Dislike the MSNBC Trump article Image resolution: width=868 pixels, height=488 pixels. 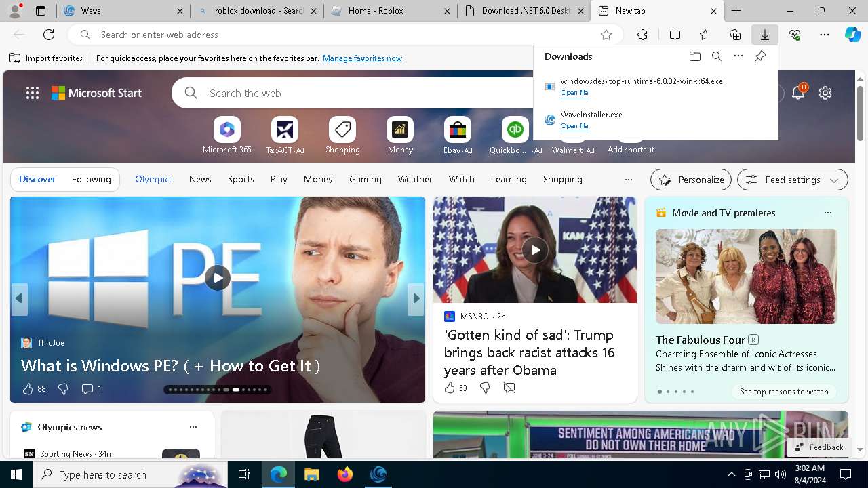pos(485,388)
